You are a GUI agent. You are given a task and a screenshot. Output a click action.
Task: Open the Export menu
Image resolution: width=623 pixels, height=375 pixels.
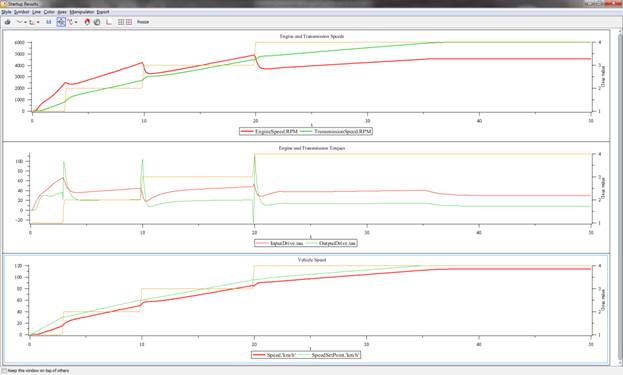point(103,12)
